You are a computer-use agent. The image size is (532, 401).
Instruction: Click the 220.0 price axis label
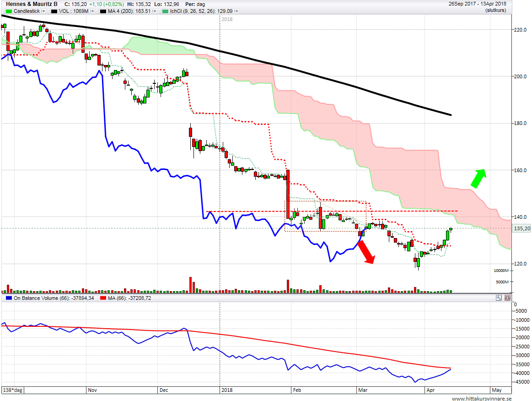[520, 30]
